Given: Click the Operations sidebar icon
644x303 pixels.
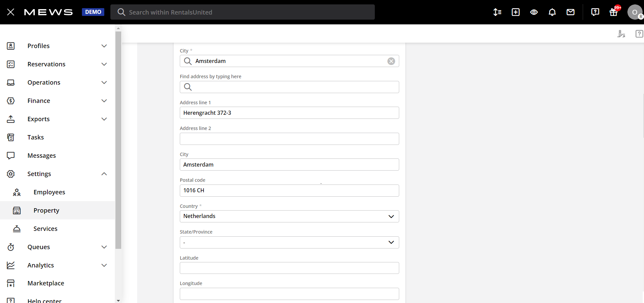Looking at the screenshot, I should point(11,82).
